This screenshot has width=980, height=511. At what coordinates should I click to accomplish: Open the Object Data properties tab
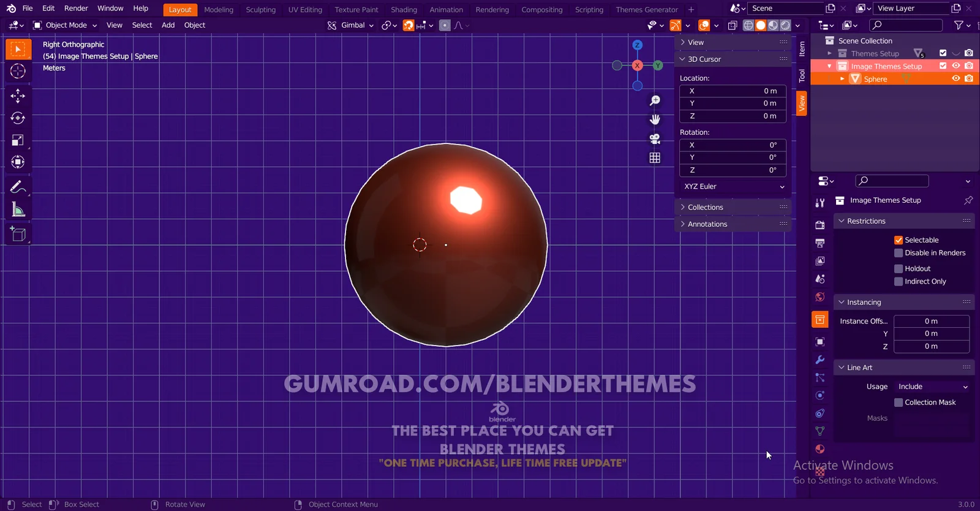pos(820,431)
